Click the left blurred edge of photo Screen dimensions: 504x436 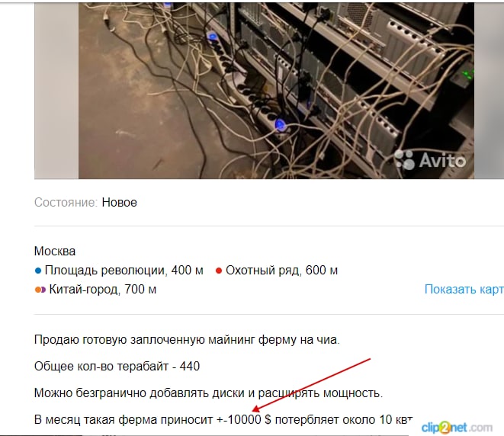click(56, 91)
